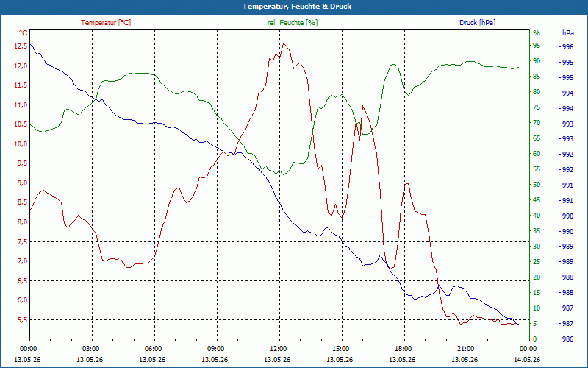This screenshot has width=588, height=368.
Task: Click the '03:00' time axis label
Action: click(x=90, y=349)
